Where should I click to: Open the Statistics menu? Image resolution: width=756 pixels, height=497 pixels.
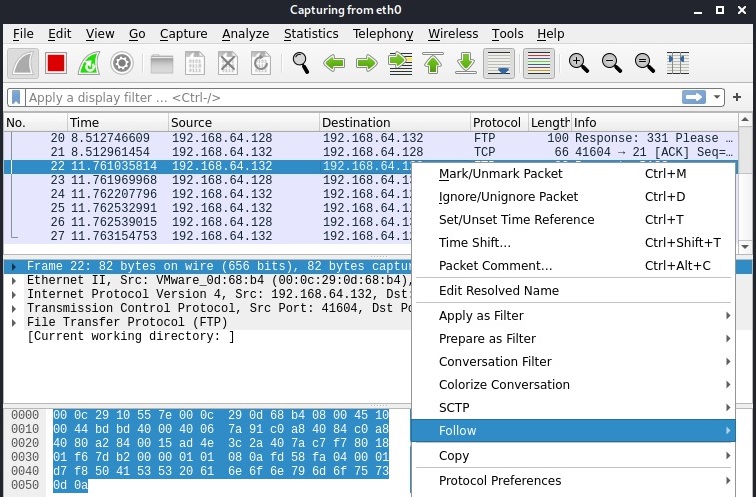[x=311, y=34]
